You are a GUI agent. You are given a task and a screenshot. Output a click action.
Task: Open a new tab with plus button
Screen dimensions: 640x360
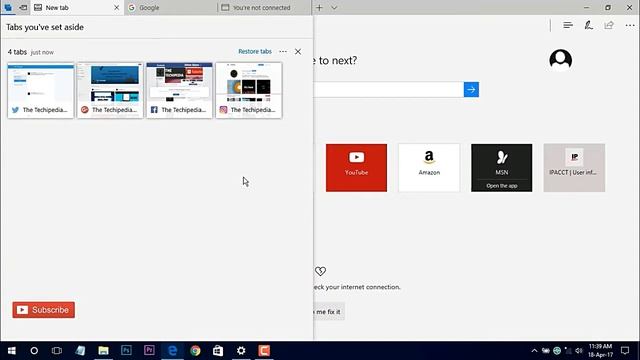(319, 7)
